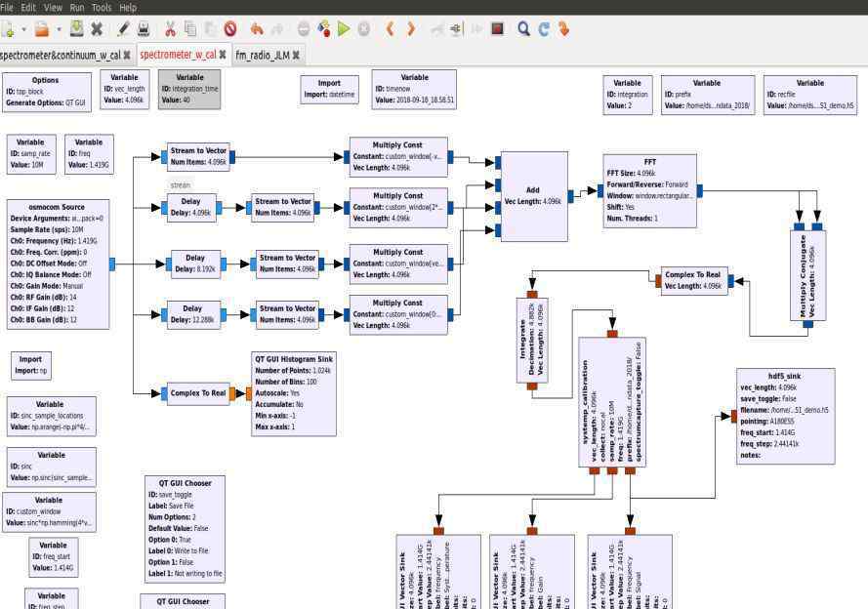Select the QT GUI Histogram Sink block
The image size is (868, 609).
coord(293,393)
